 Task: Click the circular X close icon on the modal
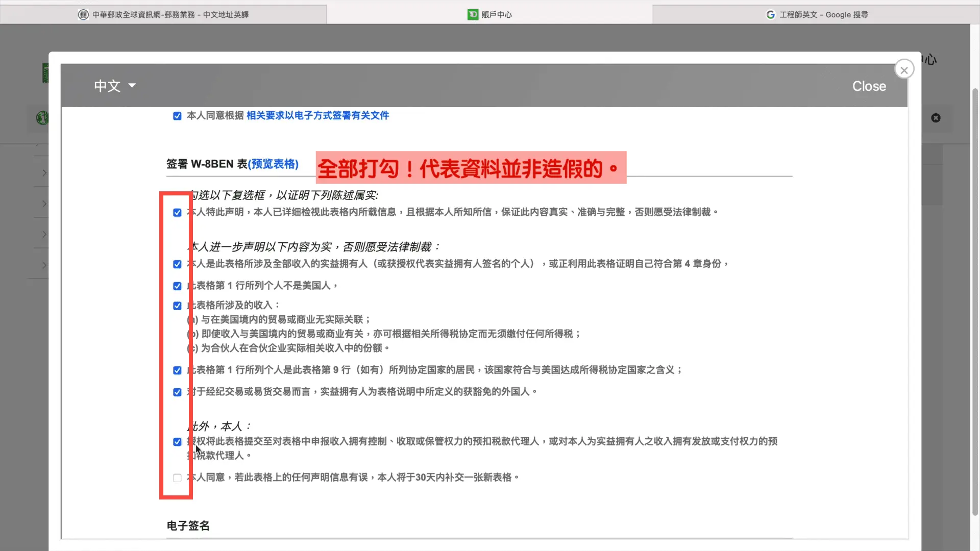(x=904, y=70)
